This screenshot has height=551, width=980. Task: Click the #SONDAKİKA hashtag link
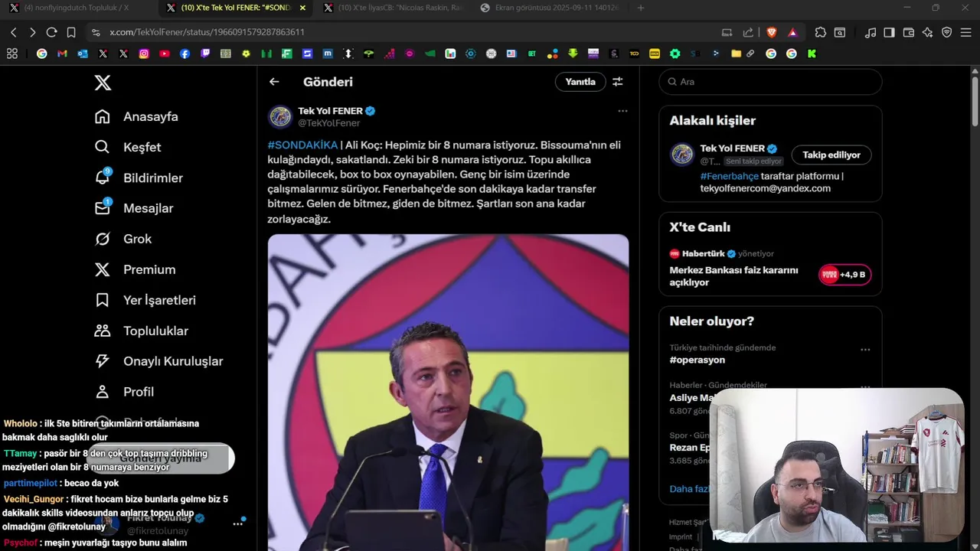pos(302,145)
